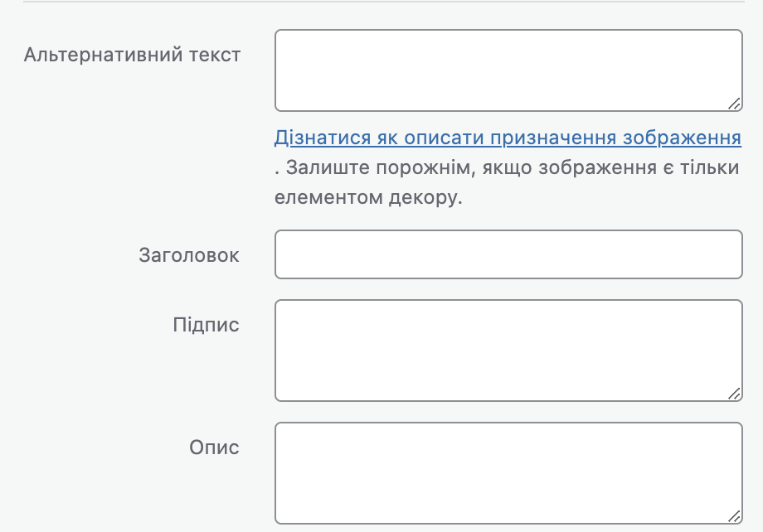
Task: Select the Опис textarea
Action: 508,473
